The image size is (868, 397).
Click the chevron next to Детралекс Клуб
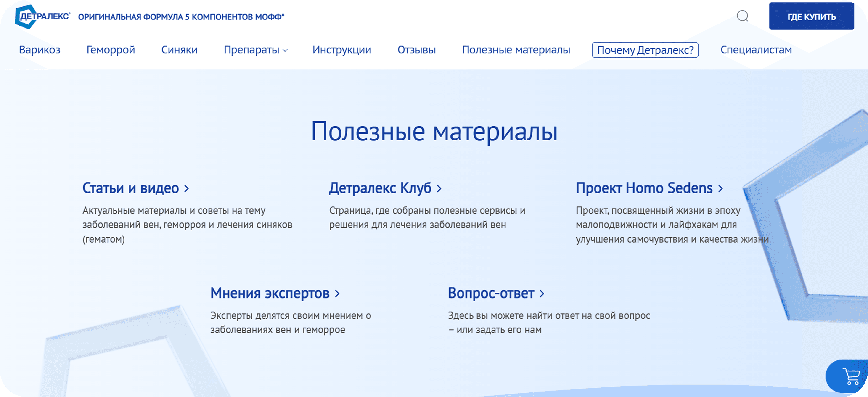pyautogui.click(x=439, y=188)
